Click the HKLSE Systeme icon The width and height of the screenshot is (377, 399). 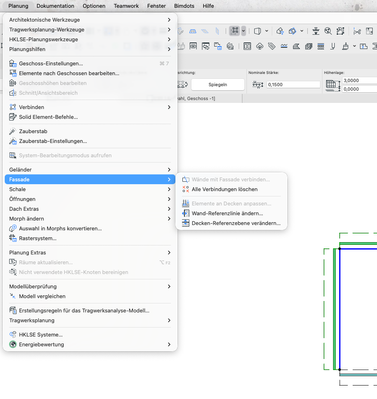click(13, 335)
